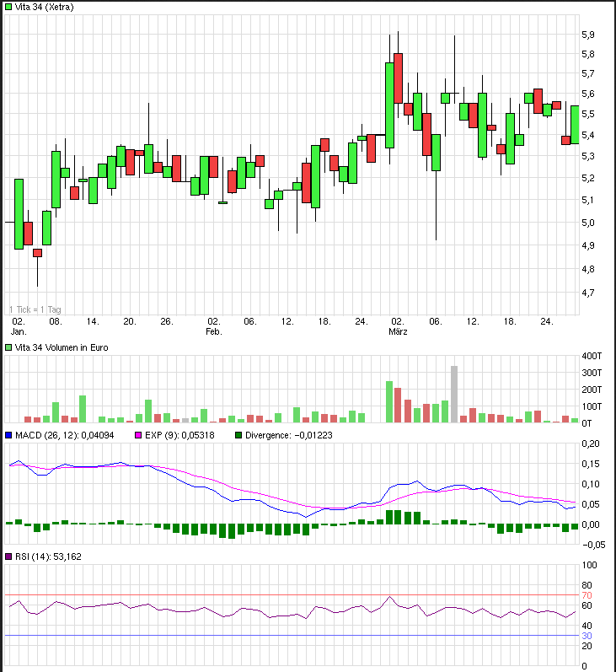Click the blue RSI level label 30
The image size is (616, 672).
(587, 636)
